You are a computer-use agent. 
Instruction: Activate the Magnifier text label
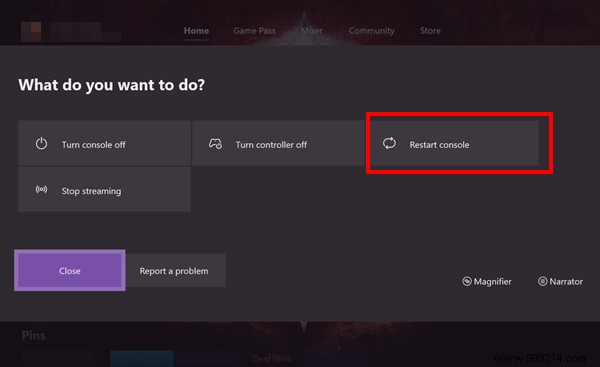coord(492,282)
